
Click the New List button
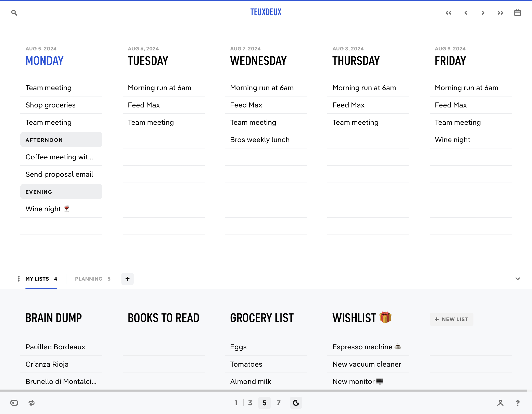tap(452, 319)
